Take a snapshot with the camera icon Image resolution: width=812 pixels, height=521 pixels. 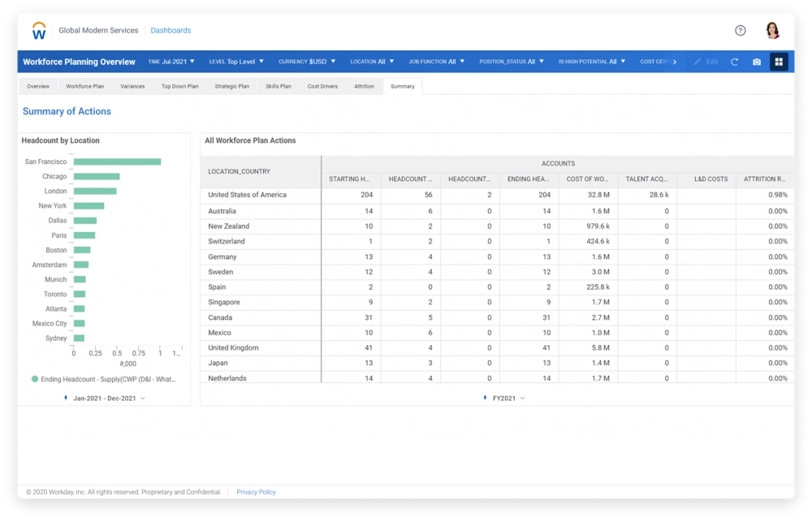tap(757, 62)
